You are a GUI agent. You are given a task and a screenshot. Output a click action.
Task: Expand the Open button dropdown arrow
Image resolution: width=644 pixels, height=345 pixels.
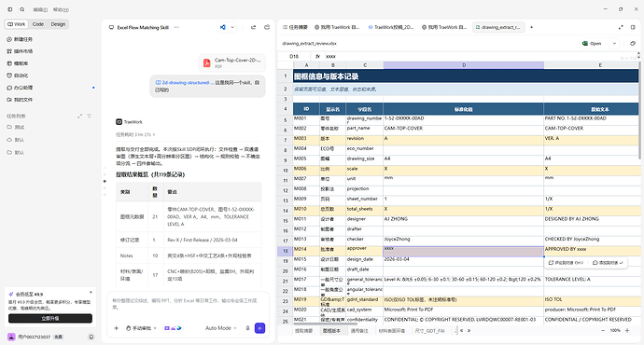(614, 43)
